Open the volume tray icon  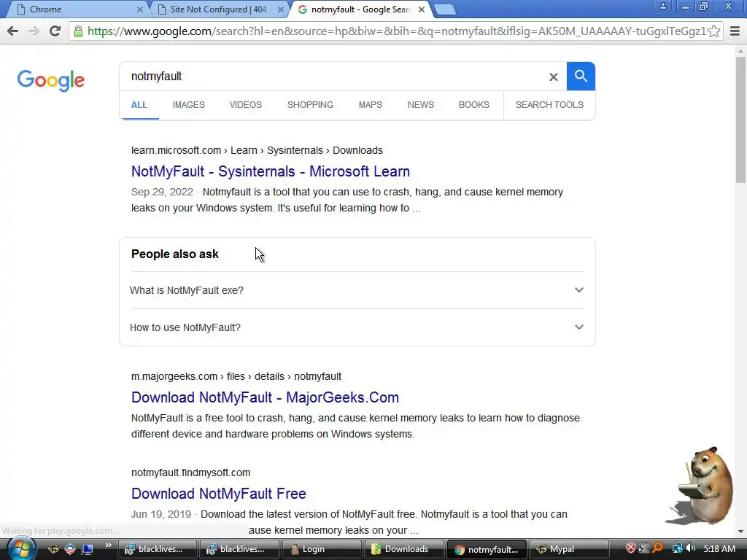point(691,548)
